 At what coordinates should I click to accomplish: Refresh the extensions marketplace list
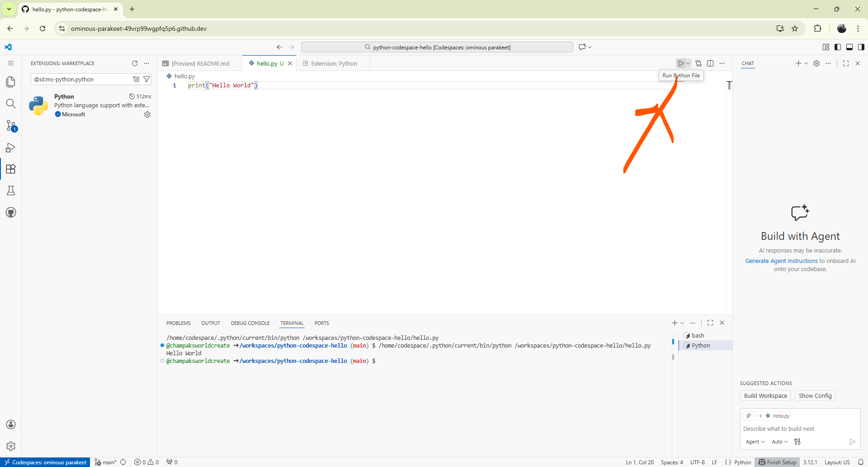(x=135, y=63)
